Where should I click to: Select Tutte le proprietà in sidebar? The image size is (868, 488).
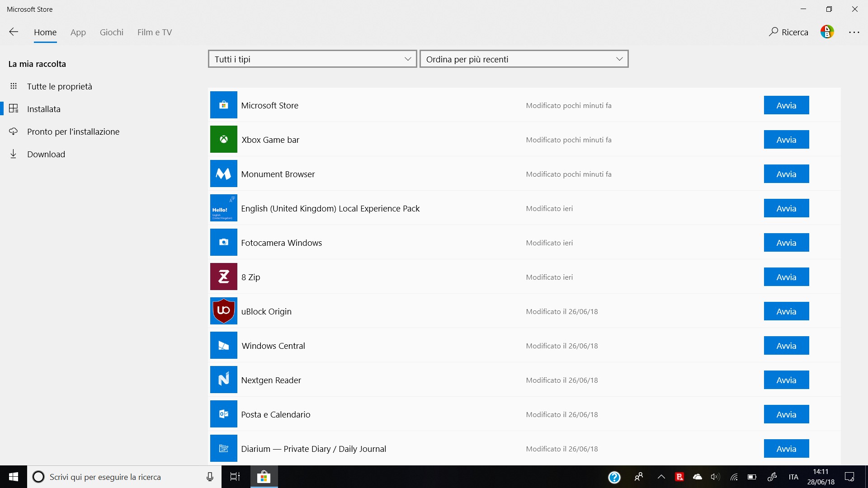pos(60,86)
